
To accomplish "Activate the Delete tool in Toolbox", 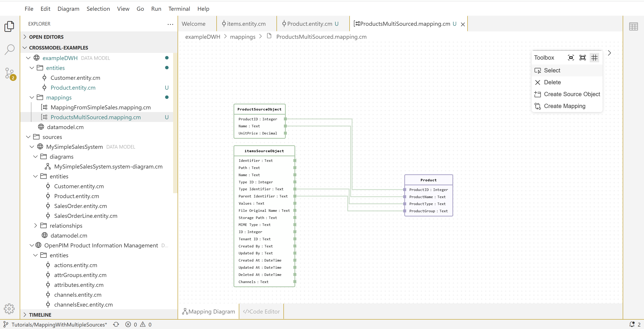I will [x=552, y=82].
